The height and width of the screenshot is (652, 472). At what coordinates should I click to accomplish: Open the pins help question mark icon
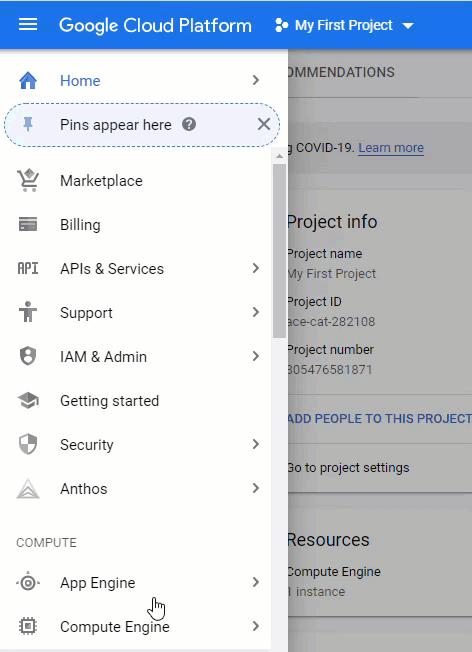tap(189, 124)
